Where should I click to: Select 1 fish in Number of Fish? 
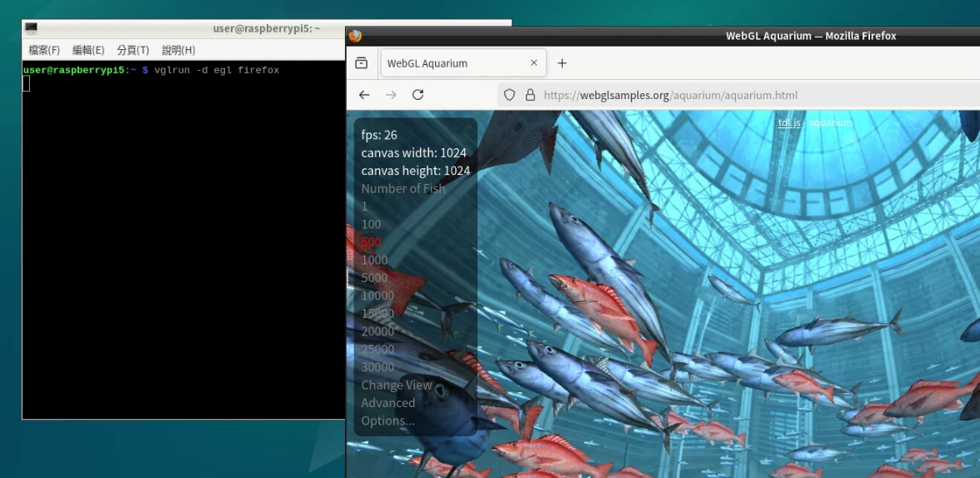(364, 207)
